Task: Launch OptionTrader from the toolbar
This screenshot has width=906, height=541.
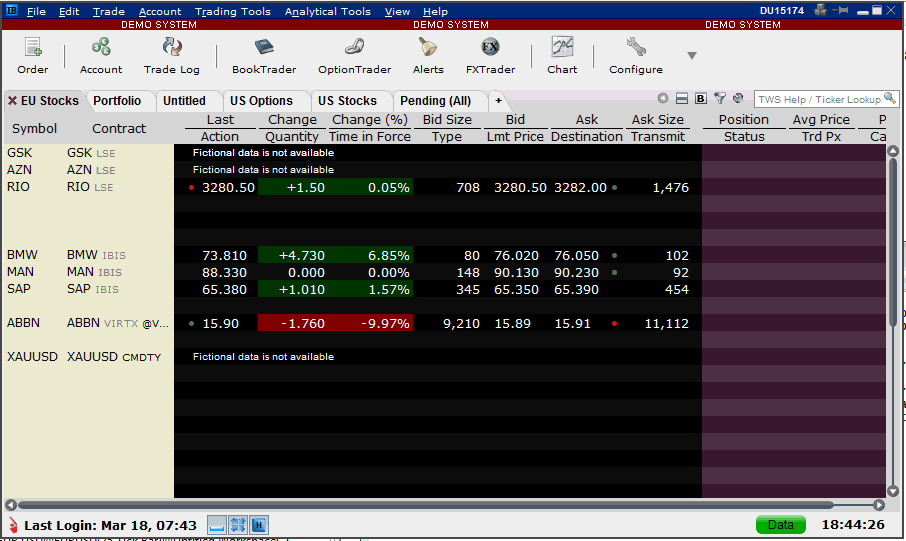Action: coord(354,56)
